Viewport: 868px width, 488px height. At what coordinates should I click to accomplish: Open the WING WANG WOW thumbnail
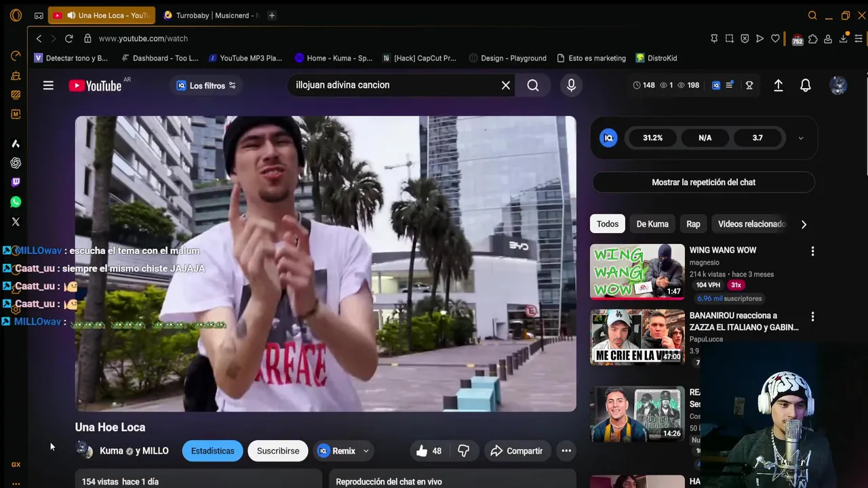point(637,272)
